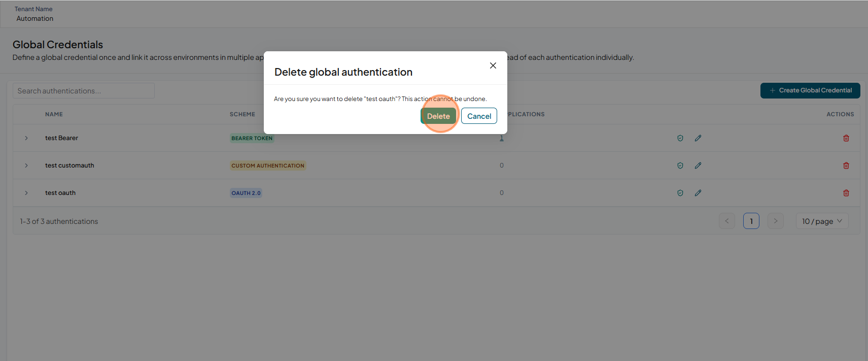Confirm deletion with the Delete button
868x361 pixels.
pos(438,116)
